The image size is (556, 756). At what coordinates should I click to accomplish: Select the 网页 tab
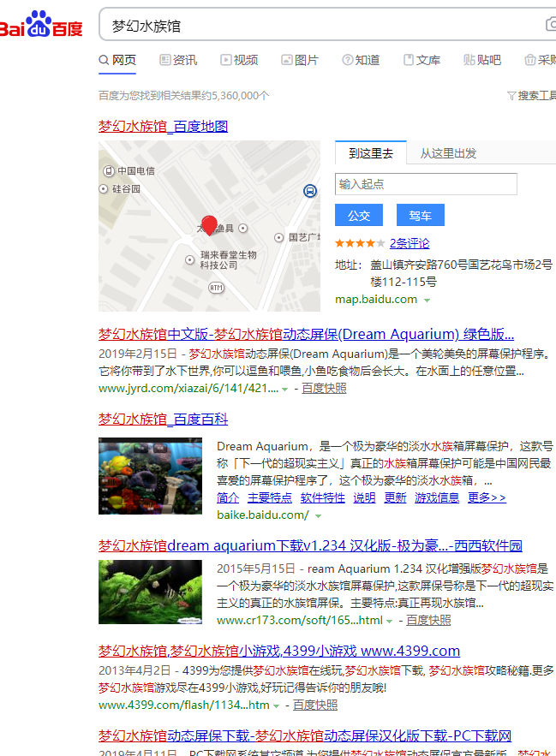[117, 60]
